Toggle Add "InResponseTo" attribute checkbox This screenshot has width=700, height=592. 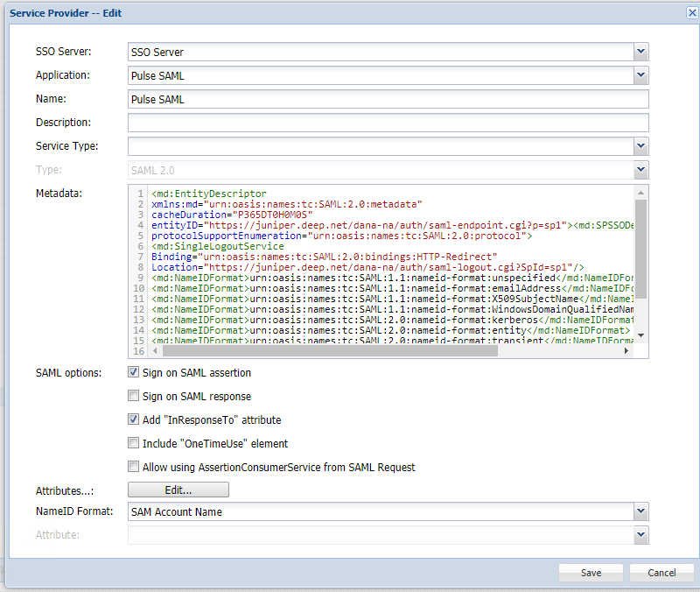[x=134, y=419]
